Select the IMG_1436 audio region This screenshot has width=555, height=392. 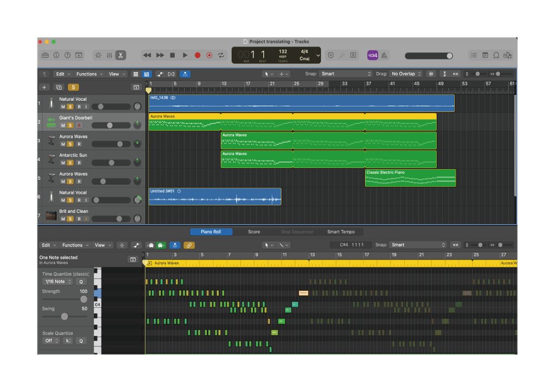[x=301, y=103]
